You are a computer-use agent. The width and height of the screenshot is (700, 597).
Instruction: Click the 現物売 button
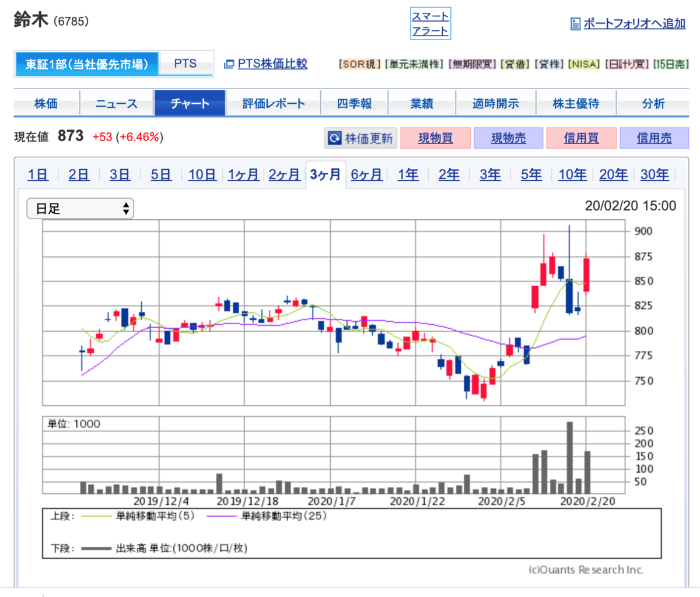(508, 138)
